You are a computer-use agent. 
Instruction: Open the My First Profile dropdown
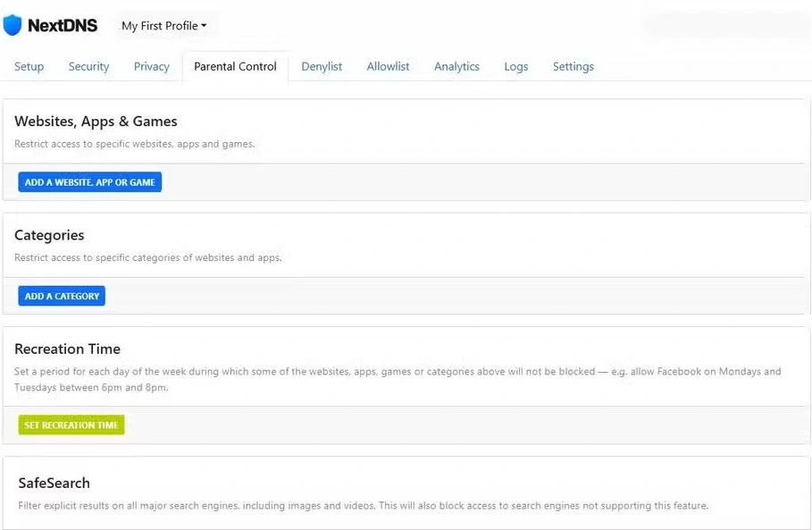(x=164, y=26)
